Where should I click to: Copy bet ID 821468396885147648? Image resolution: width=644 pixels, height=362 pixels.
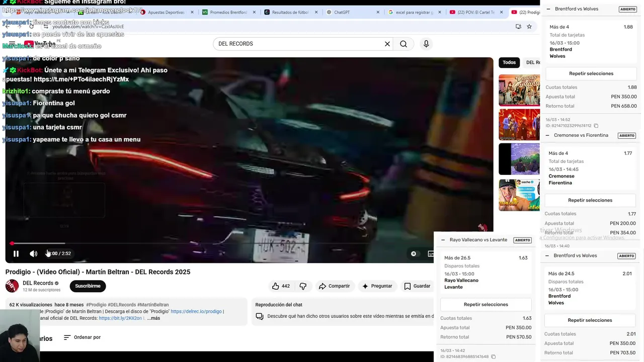493,356
